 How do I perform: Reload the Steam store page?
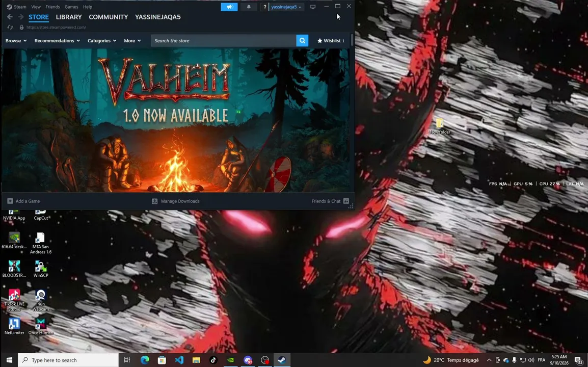tap(10, 28)
